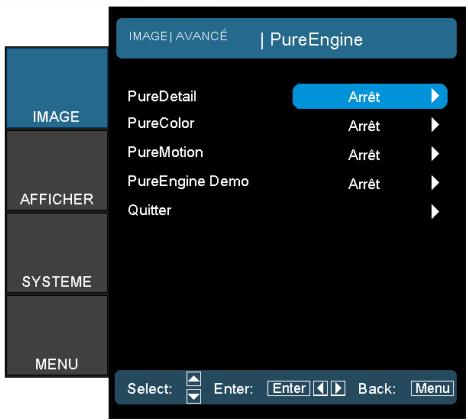The height and width of the screenshot is (420, 468).
Task: Click the PureDetail right arrow
Action: [x=435, y=96]
